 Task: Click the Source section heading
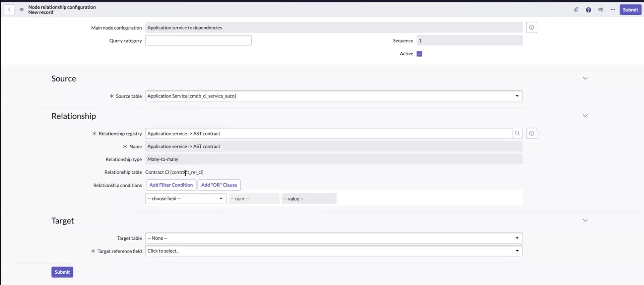64,78
